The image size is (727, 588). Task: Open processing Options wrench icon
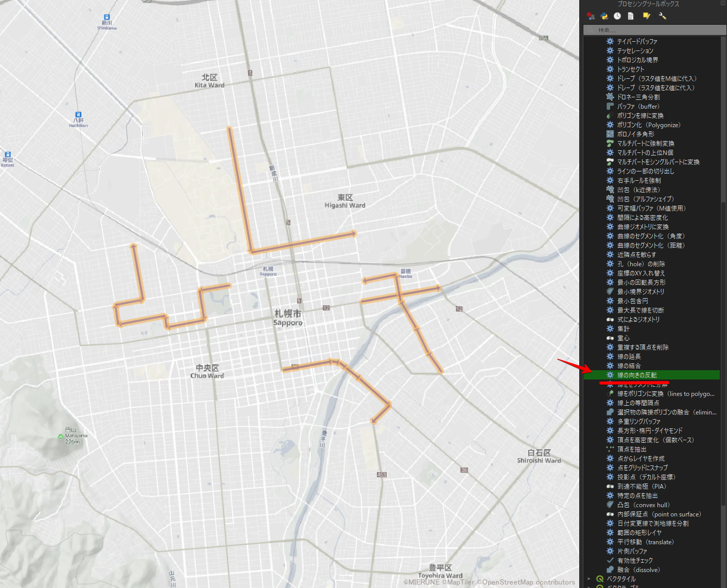coord(663,16)
